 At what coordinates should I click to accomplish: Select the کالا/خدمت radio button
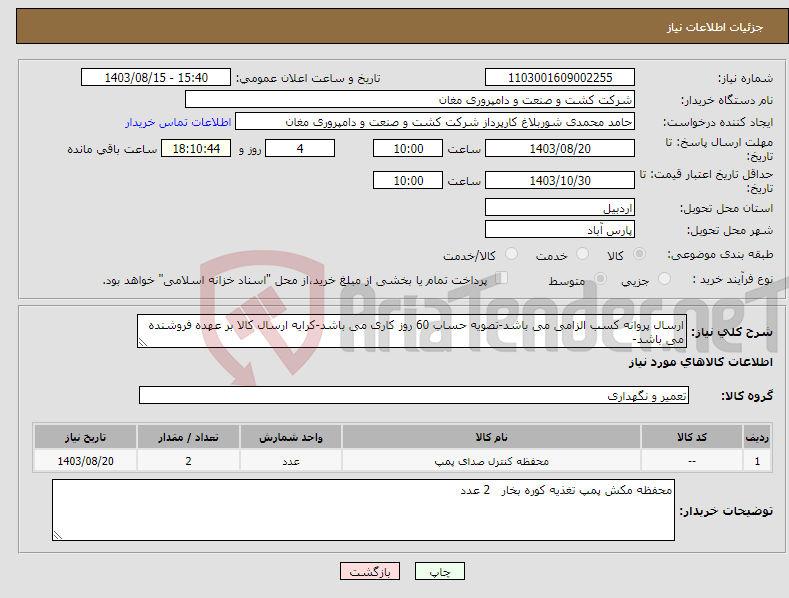point(511,254)
